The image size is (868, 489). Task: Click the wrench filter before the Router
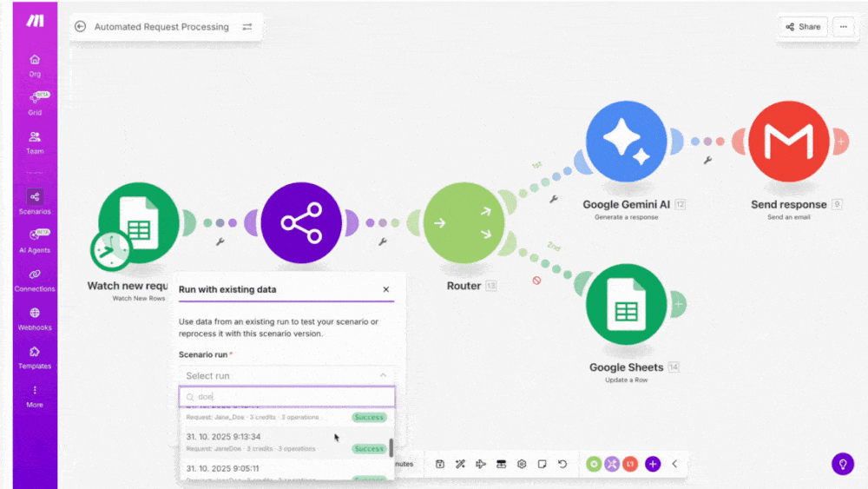[x=383, y=241]
